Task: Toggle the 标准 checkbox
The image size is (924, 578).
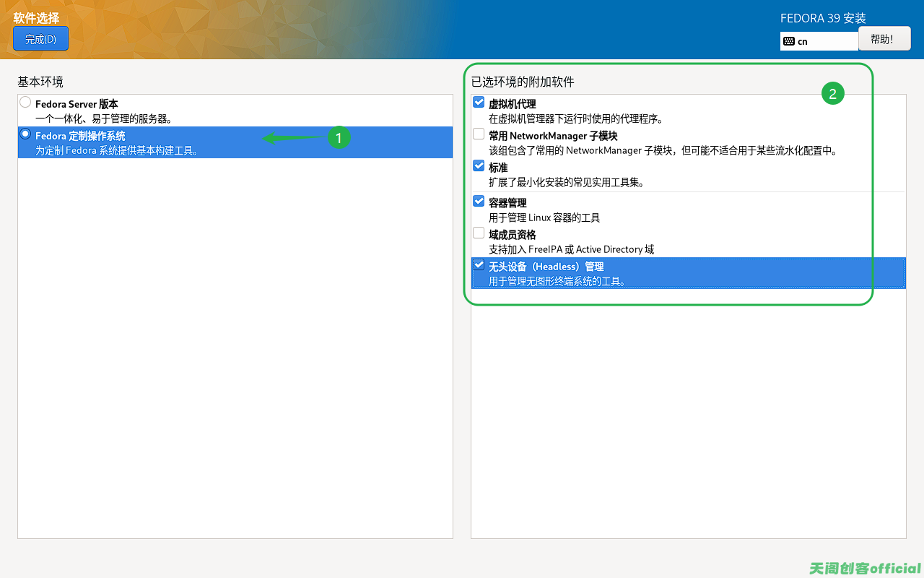Action: tap(479, 165)
